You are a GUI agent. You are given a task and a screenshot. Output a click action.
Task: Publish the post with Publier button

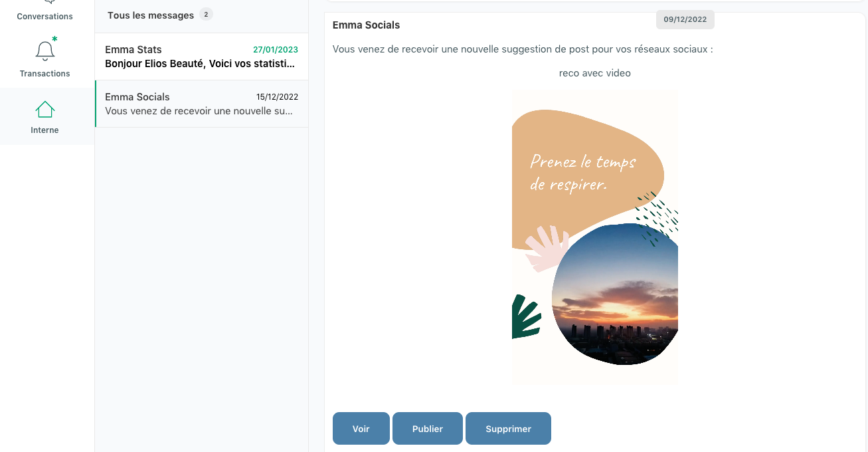click(x=427, y=429)
